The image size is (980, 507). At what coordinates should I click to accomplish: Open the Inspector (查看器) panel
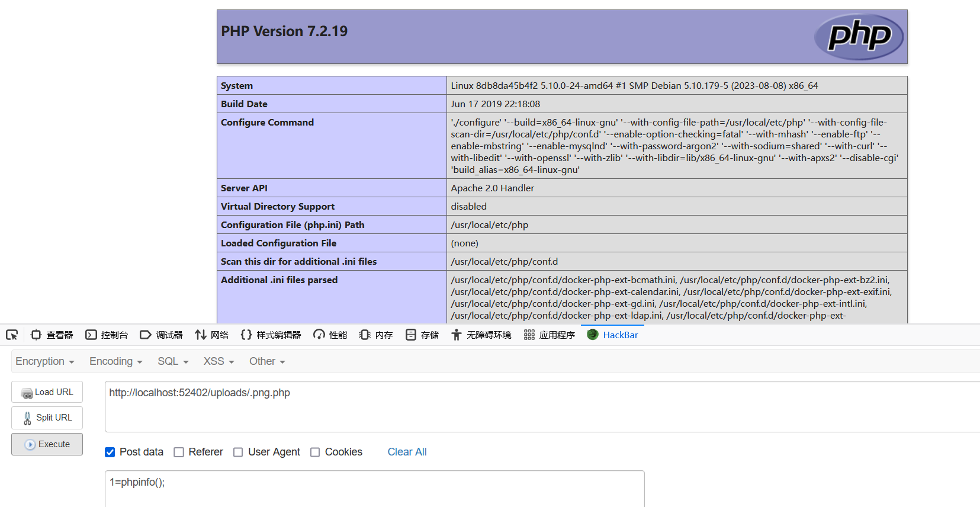(52, 335)
